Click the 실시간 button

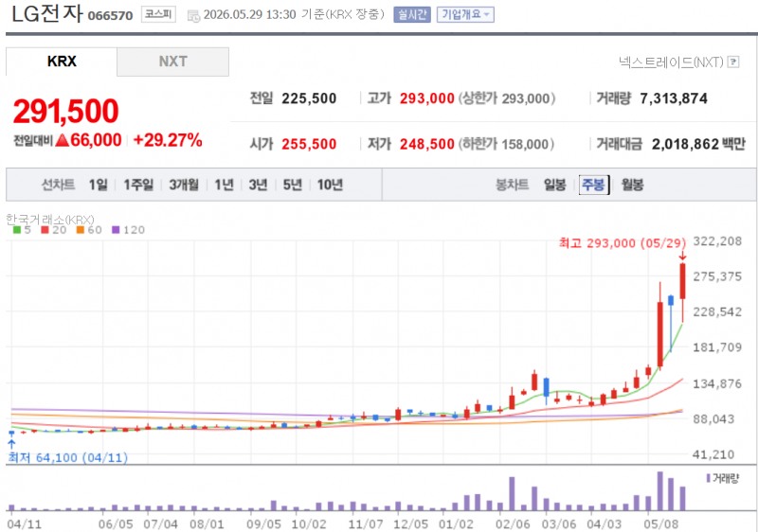pyautogui.click(x=412, y=14)
